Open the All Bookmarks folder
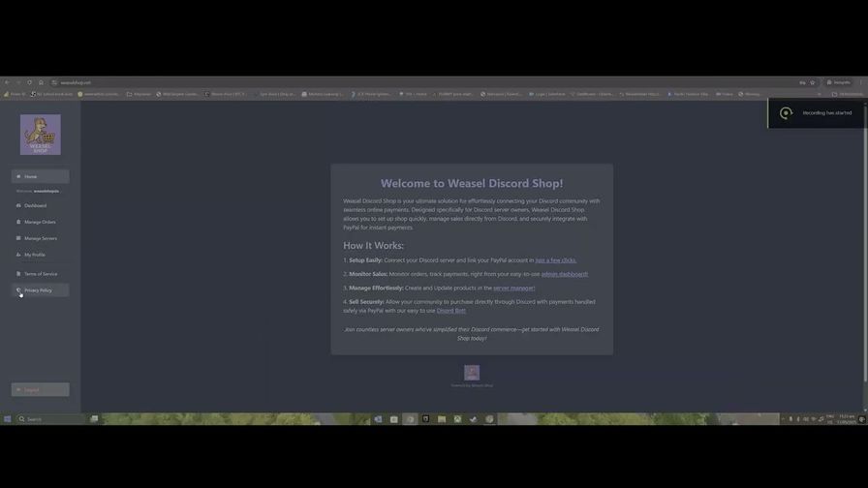This screenshot has height=488, width=868. 847,94
